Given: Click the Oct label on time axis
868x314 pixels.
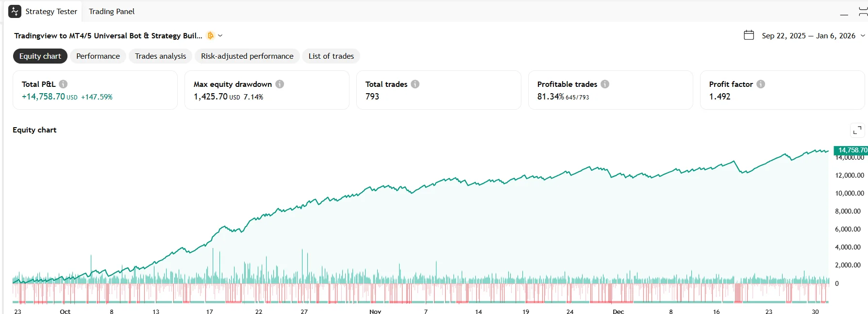Looking at the screenshot, I should click(65, 311).
